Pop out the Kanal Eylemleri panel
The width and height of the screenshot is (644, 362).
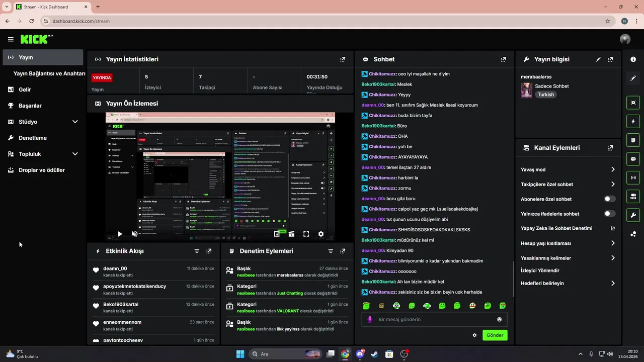pyautogui.click(x=610, y=148)
